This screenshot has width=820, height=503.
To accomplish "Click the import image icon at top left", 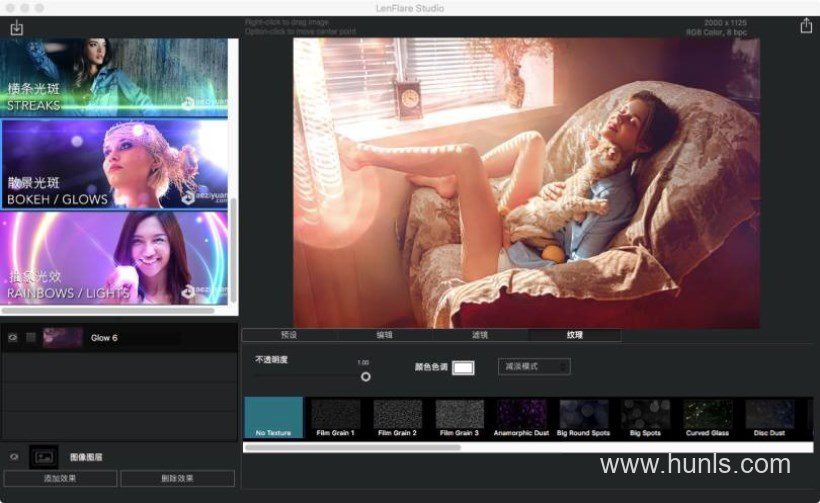I will pyautogui.click(x=17, y=28).
